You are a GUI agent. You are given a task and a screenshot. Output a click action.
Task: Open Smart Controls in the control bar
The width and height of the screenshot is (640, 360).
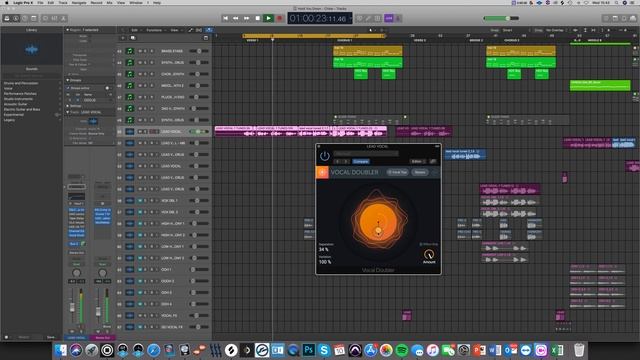46,18
